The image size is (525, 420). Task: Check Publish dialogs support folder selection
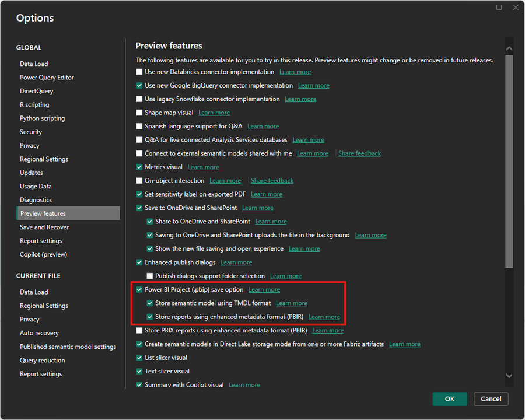tap(150, 276)
